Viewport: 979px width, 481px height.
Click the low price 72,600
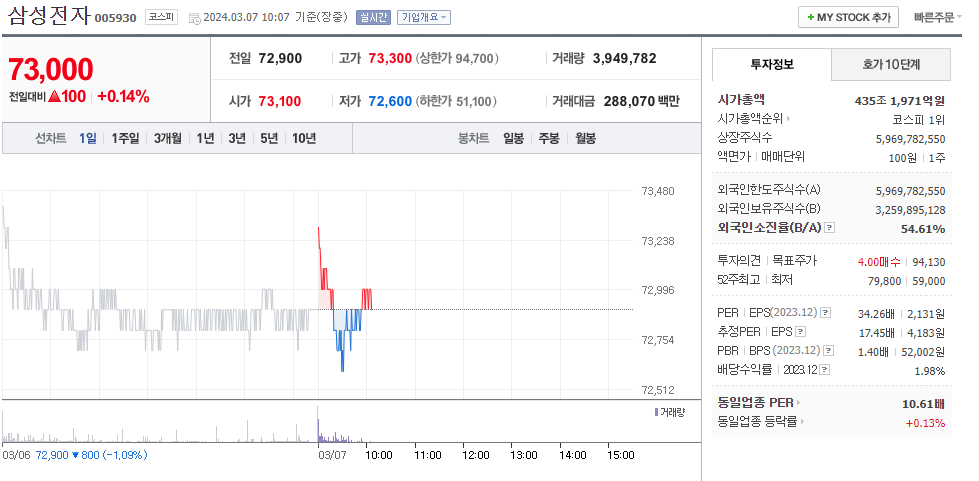pyautogui.click(x=390, y=101)
